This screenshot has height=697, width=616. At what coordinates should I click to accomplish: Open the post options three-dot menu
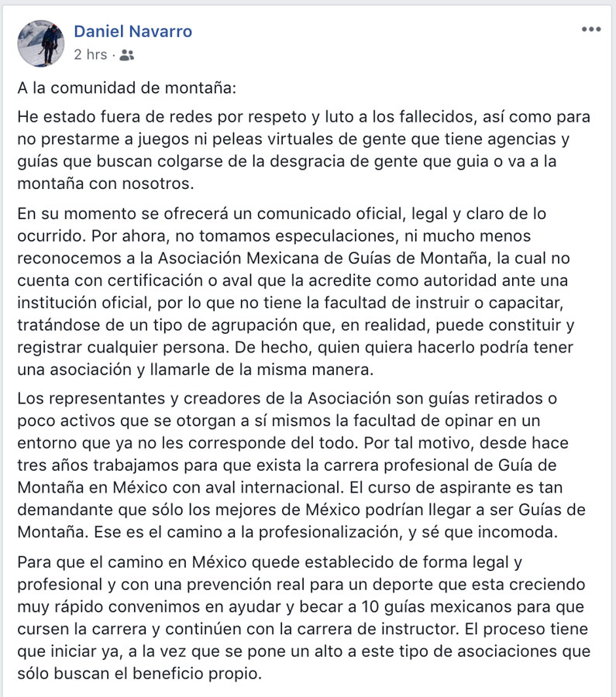click(590, 29)
